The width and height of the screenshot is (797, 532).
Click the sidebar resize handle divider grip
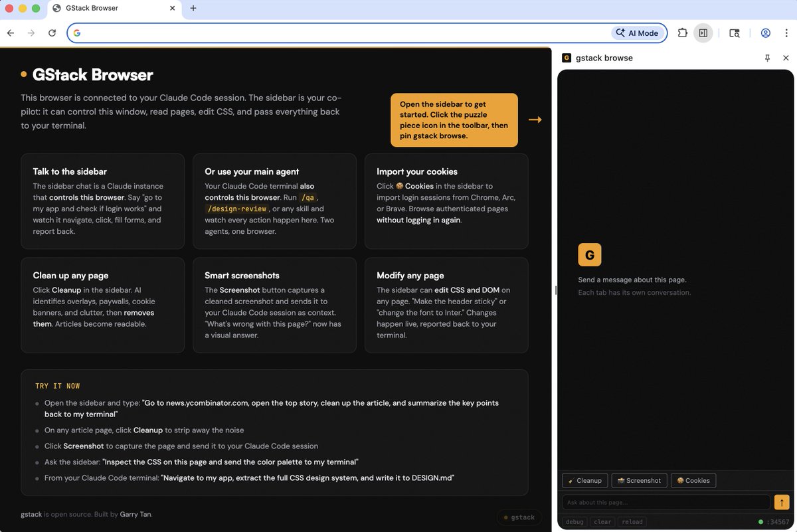pos(555,290)
